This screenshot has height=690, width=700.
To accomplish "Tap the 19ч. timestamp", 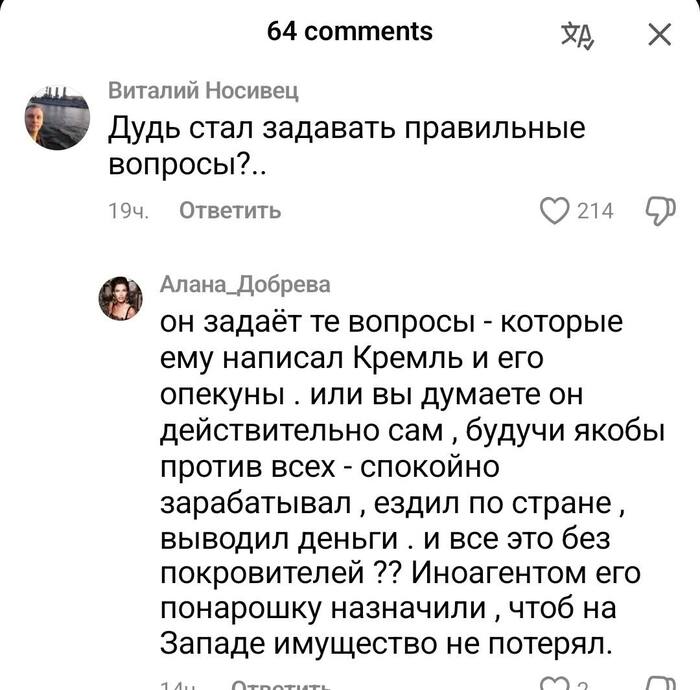I will [x=127, y=211].
